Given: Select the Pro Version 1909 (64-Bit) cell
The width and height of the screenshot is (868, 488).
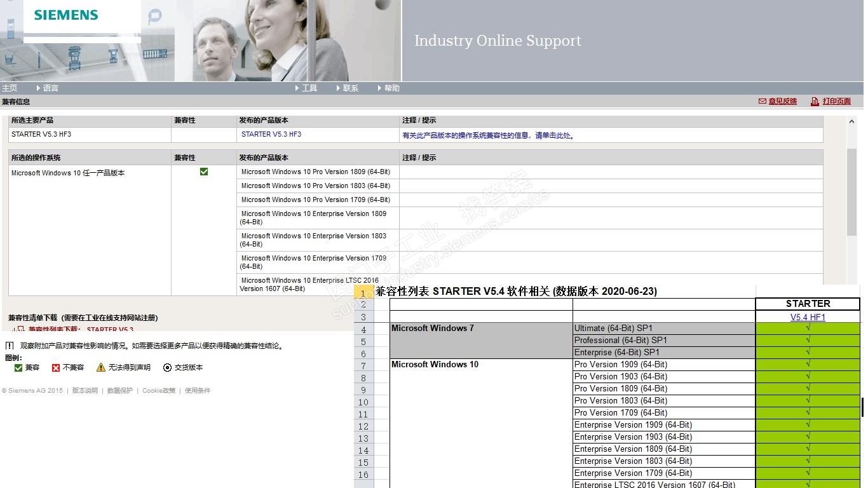Looking at the screenshot, I should click(664, 365).
